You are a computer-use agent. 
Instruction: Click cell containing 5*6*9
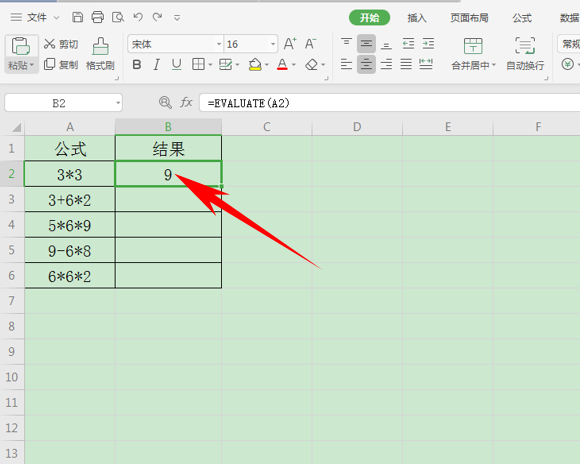[x=70, y=225]
